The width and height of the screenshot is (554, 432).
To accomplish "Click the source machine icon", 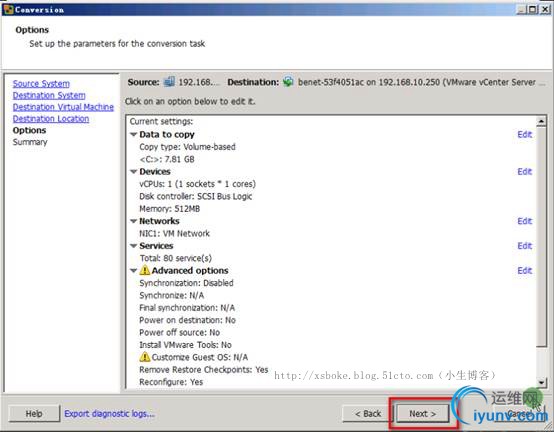I will (x=169, y=82).
